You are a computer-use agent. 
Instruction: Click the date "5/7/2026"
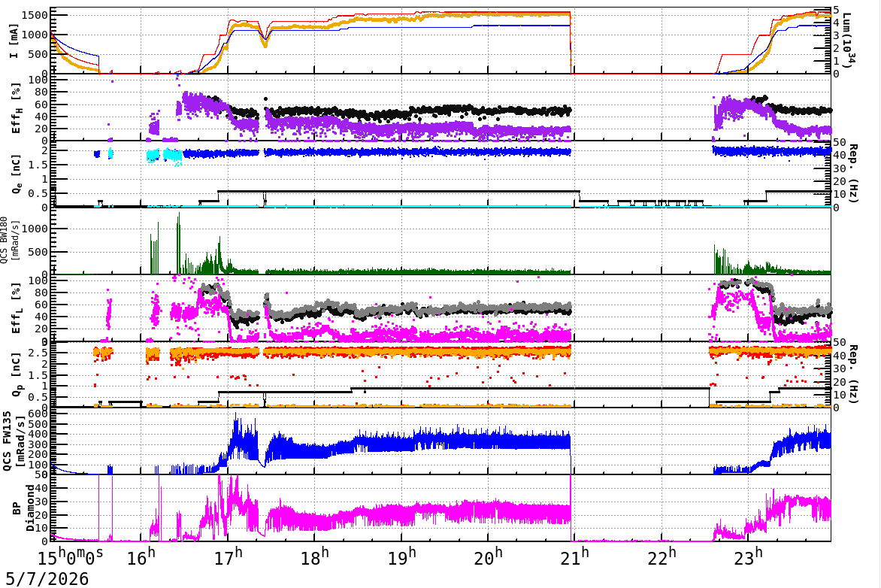click(x=47, y=578)
